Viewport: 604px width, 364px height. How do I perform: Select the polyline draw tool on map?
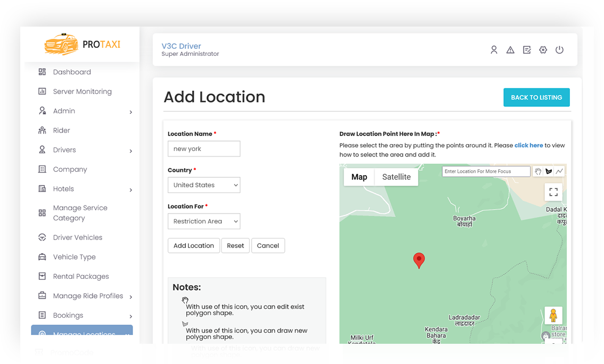click(559, 171)
